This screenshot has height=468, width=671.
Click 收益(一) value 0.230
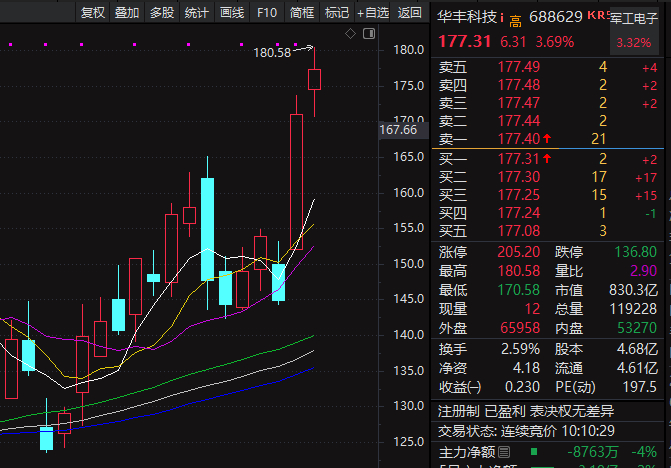[x=522, y=387]
